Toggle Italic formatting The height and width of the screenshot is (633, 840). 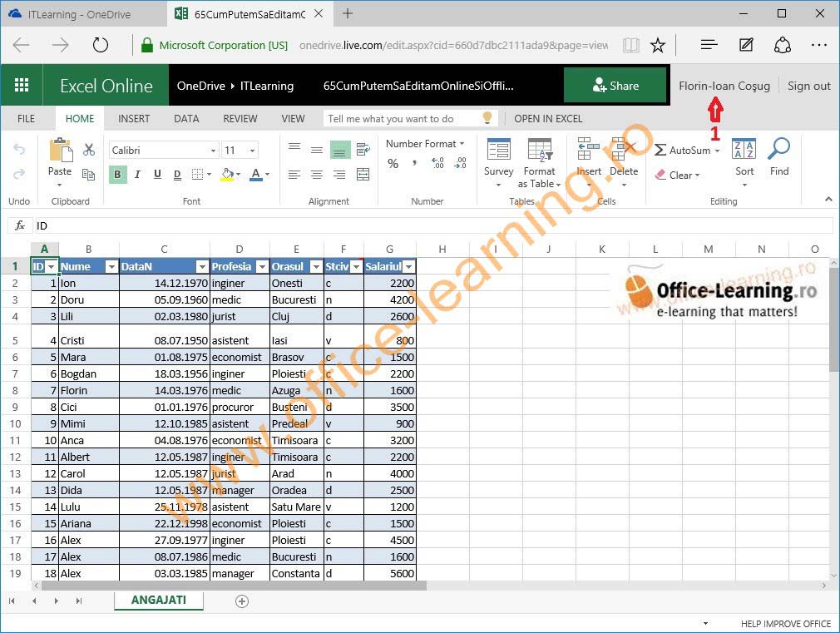[137, 174]
